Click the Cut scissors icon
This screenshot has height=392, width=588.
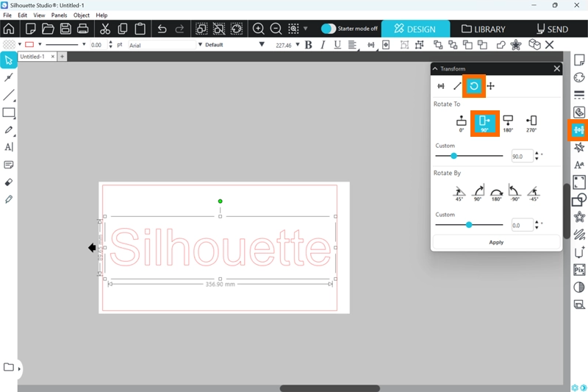[104, 29]
